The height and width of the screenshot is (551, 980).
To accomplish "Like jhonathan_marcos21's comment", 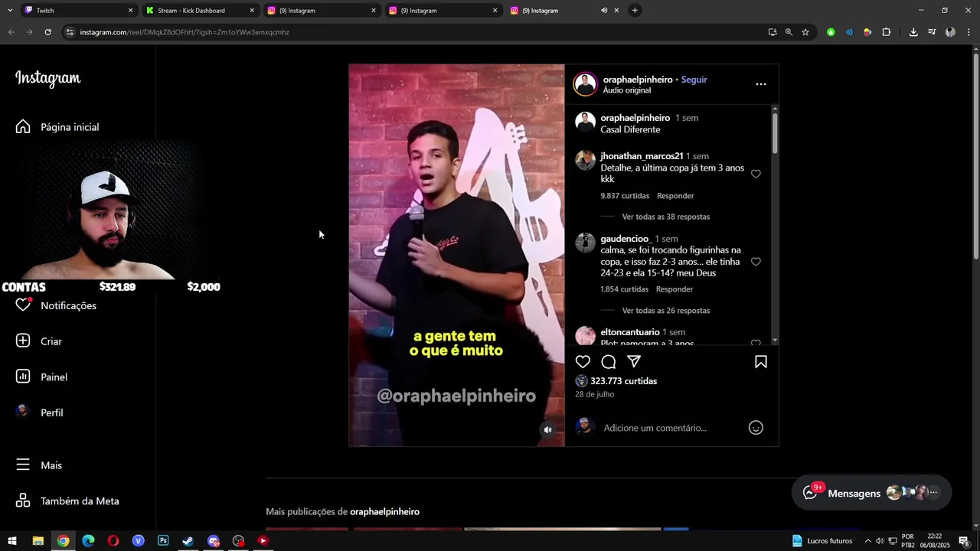I will click(x=756, y=174).
